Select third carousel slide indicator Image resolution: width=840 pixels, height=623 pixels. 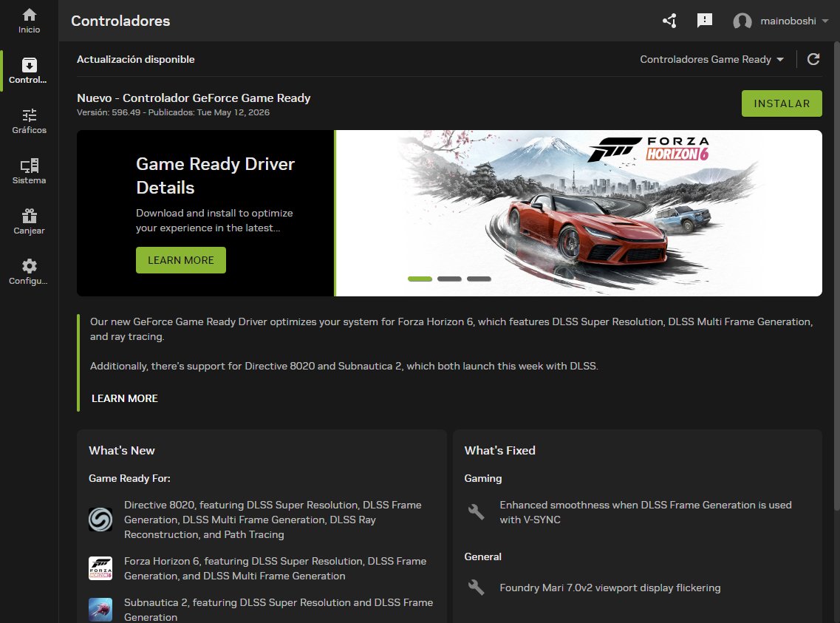479,279
